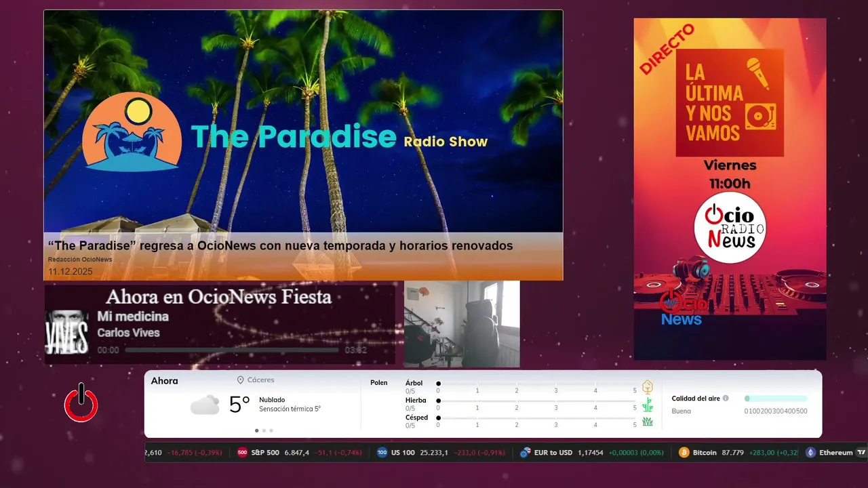868x488 pixels.
Task: Select the third weather carousel dot
Action: pos(271,430)
